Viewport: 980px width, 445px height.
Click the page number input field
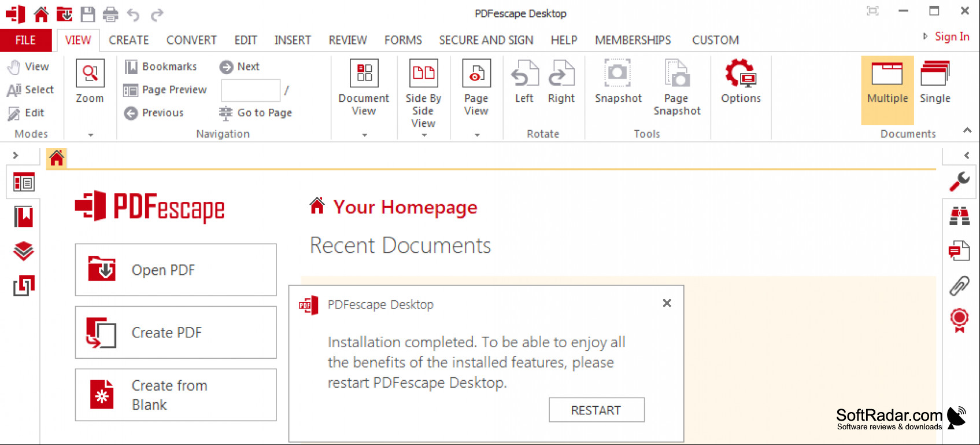coord(250,90)
